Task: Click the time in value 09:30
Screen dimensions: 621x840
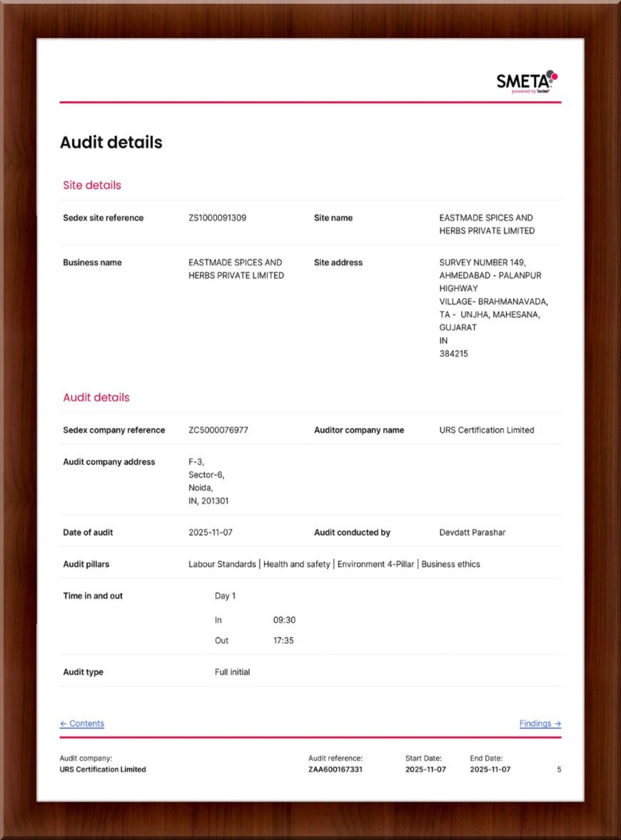Action: [284, 620]
